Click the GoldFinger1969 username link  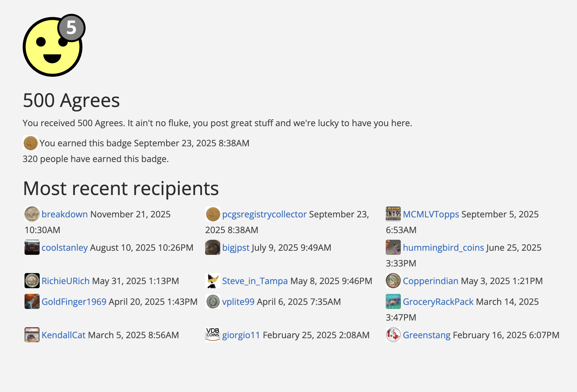click(x=74, y=302)
